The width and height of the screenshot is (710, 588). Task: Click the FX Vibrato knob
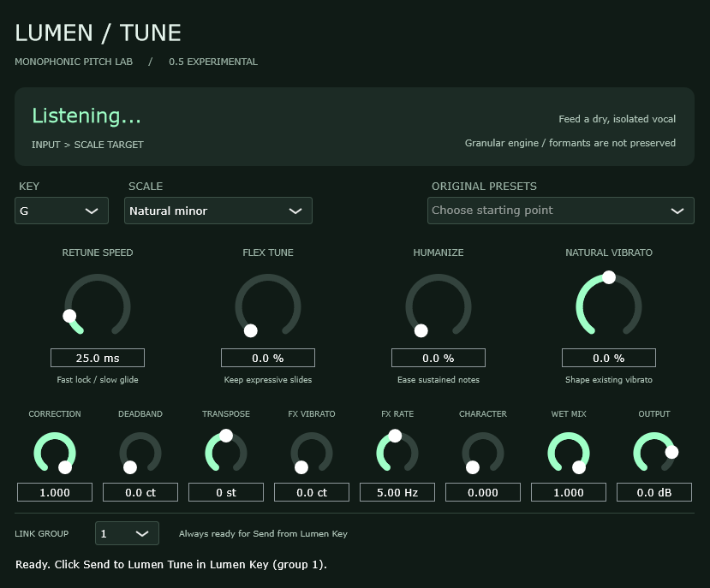coord(312,453)
